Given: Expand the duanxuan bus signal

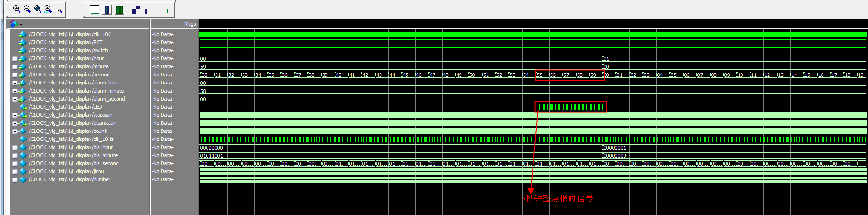Looking at the screenshot, I should pyautogui.click(x=15, y=123).
